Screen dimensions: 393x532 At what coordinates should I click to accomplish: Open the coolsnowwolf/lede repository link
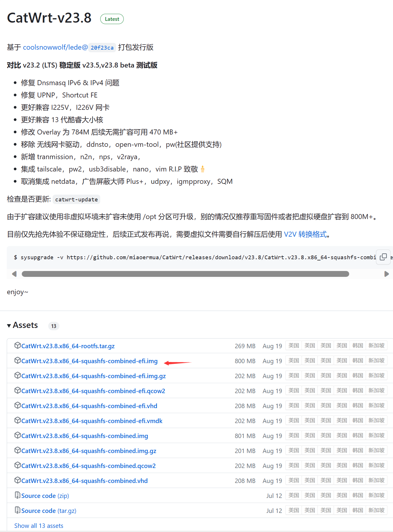click(55, 47)
